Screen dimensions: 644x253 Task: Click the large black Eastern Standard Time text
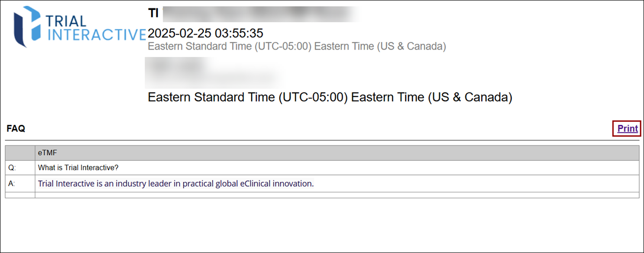click(330, 98)
